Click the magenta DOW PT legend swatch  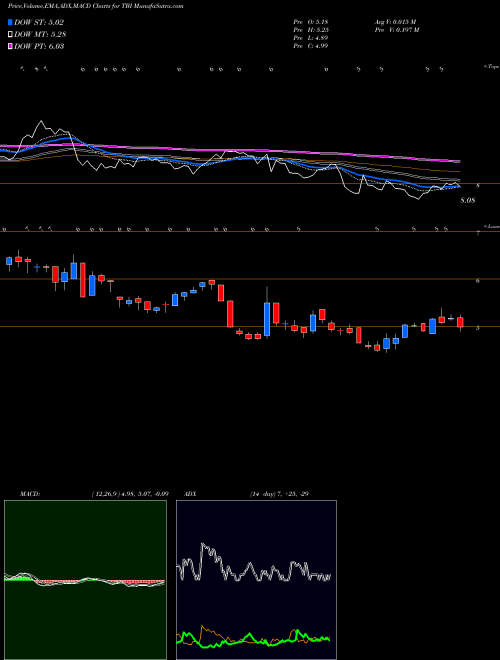tap(10, 46)
